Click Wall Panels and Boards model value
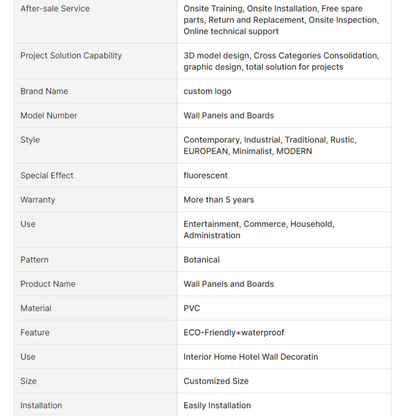The height and width of the screenshot is (416, 416). coord(229,116)
